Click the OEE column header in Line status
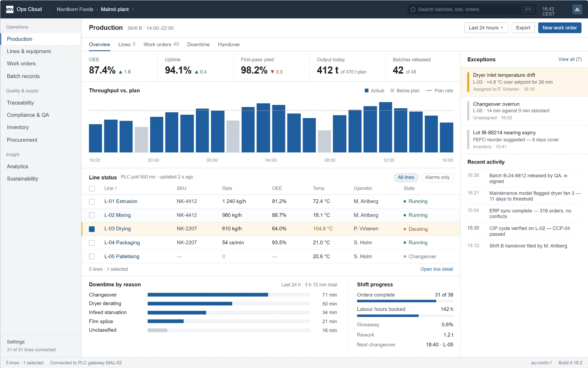Viewport: 588px width, 368px height. 277,188
